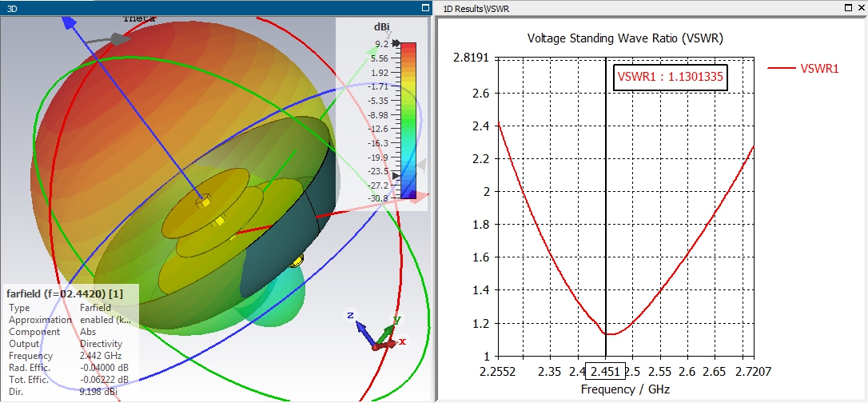The width and height of the screenshot is (868, 403).
Task: Click the plot title Voltage Standing Wave Ratio
Action: [625, 38]
